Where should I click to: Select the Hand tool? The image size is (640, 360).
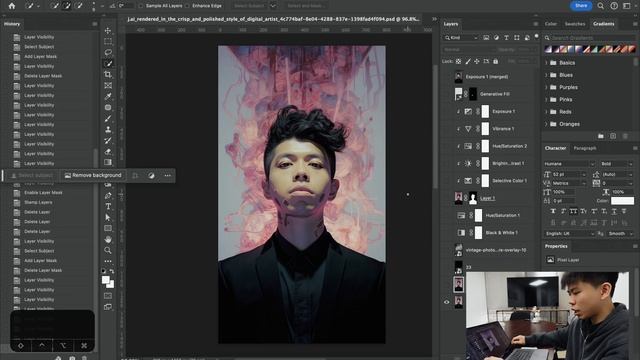coord(108,240)
